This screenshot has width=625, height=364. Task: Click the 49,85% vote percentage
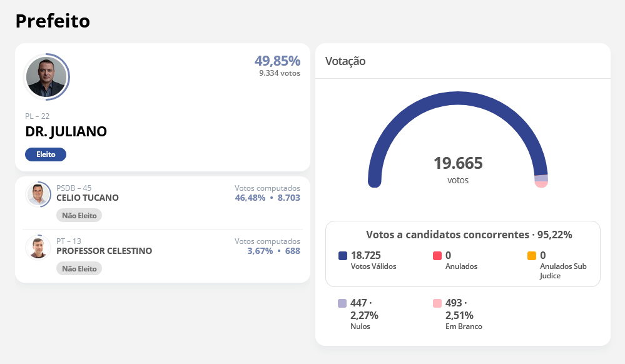click(277, 61)
